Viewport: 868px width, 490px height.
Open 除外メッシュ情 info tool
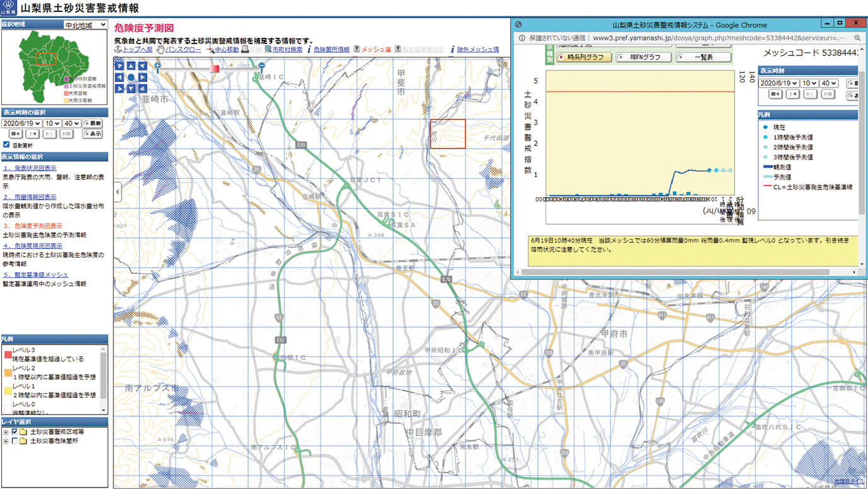[475, 49]
